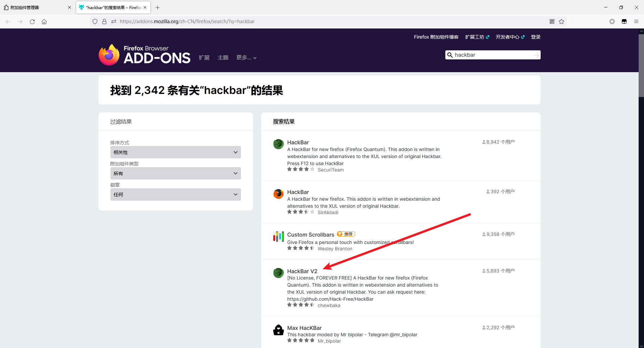This screenshot has width=644, height=348.
Task: Expand the sort order dropdown
Action: pyautogui.click(x=176, y=152)
